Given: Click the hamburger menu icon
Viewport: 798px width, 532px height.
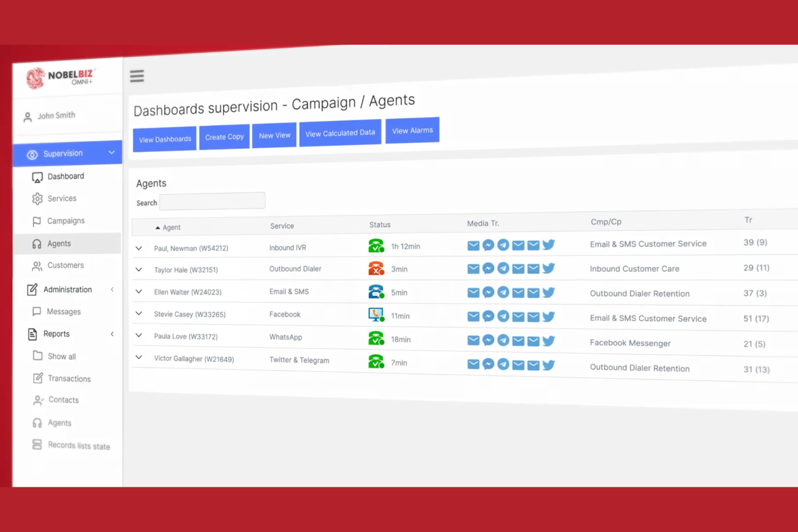Looking at the screenshot, I should coord(137,76).
